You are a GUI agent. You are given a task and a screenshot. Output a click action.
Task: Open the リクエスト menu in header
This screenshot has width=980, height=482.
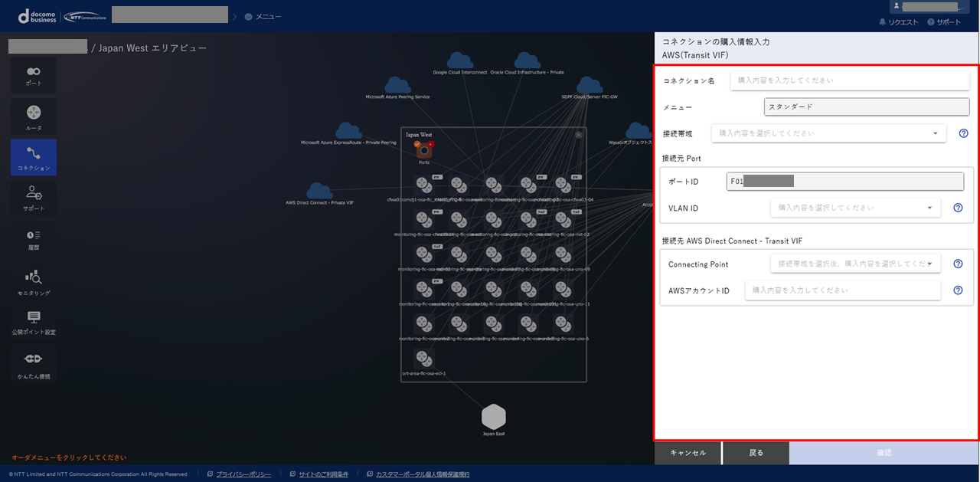(x=898, y=22)
